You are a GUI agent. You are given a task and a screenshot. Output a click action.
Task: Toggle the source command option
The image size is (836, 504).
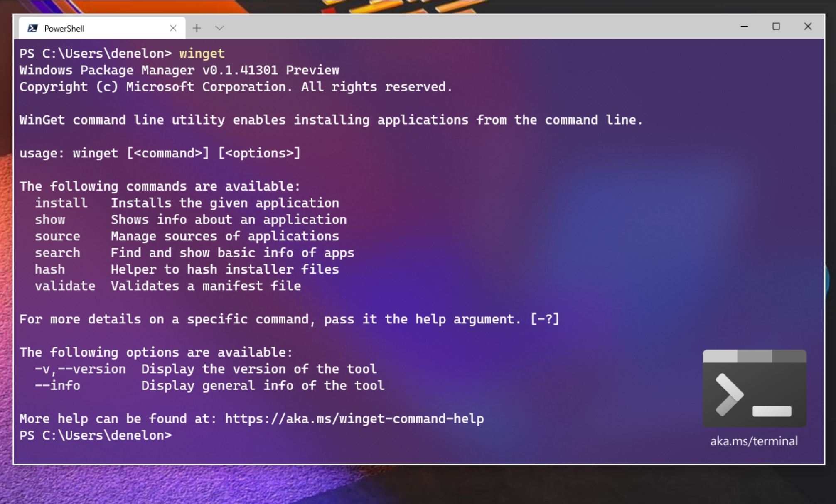pyautogui.click(x=58, y=236)
